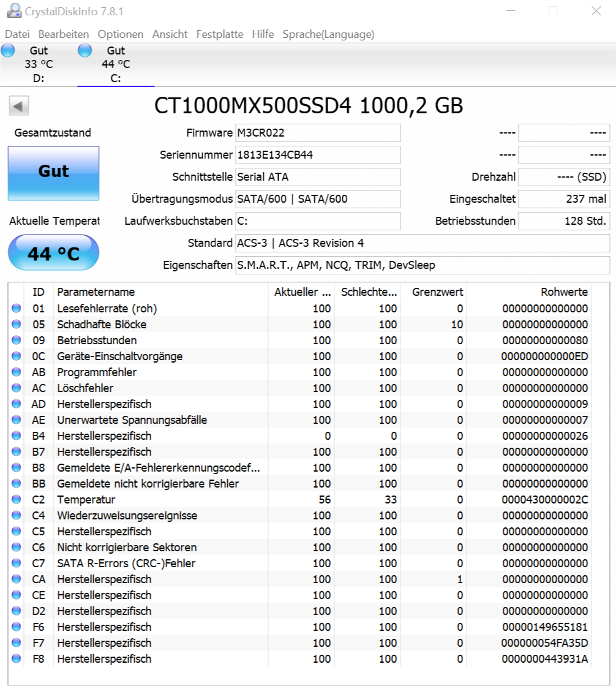Click the Gesamtzustand label
This screenshot has height=686, width=616.
[x=53, y=132]
